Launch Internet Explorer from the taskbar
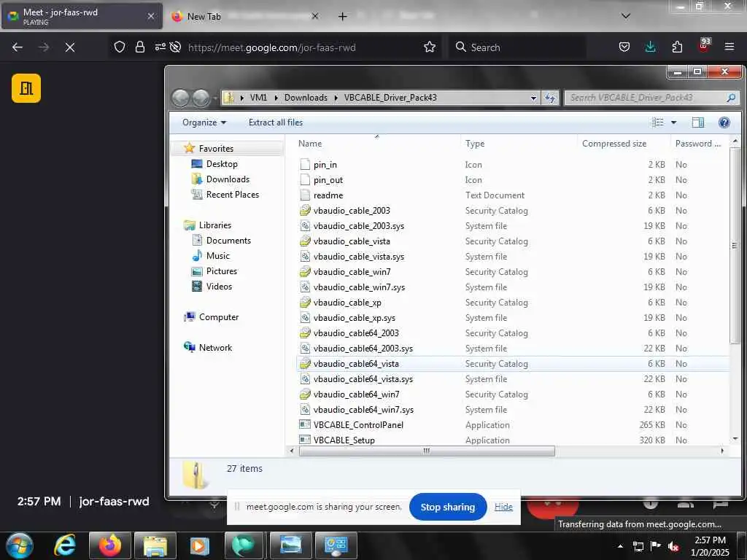The height and width of the screenshot is (560, 747). tap(65, 545)
